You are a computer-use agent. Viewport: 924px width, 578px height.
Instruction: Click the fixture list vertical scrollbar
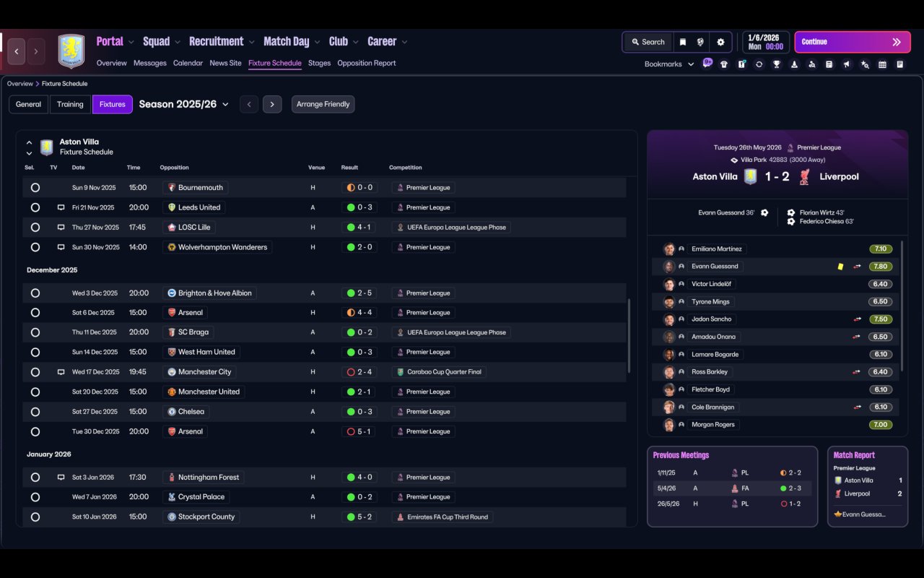click(x=629, y=336)
